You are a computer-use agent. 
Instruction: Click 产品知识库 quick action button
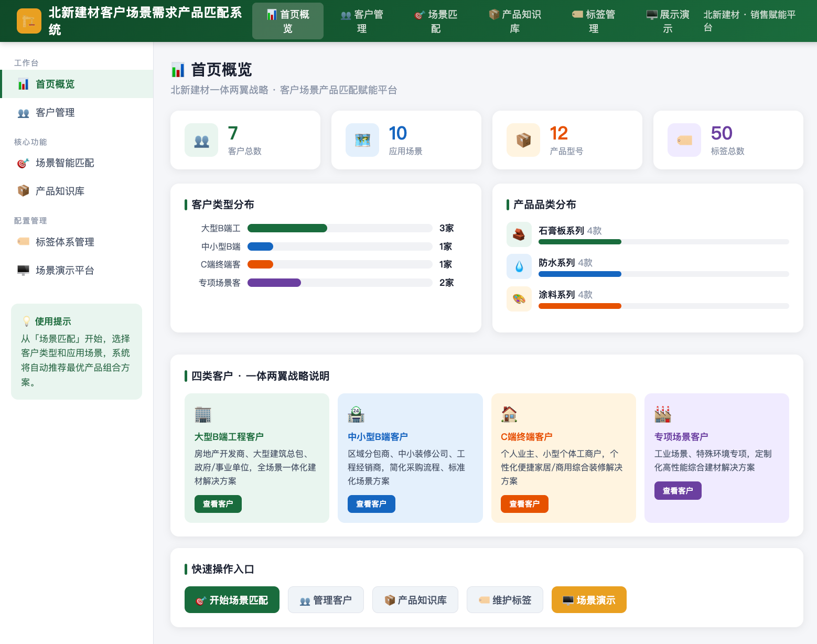(415, 600)
